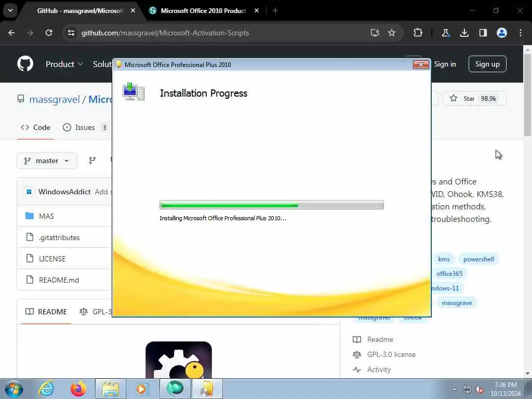This screenshot has width=532, height=399.
Task: Expand the Product menu on GitHub
Action: (x=64, y=64)
